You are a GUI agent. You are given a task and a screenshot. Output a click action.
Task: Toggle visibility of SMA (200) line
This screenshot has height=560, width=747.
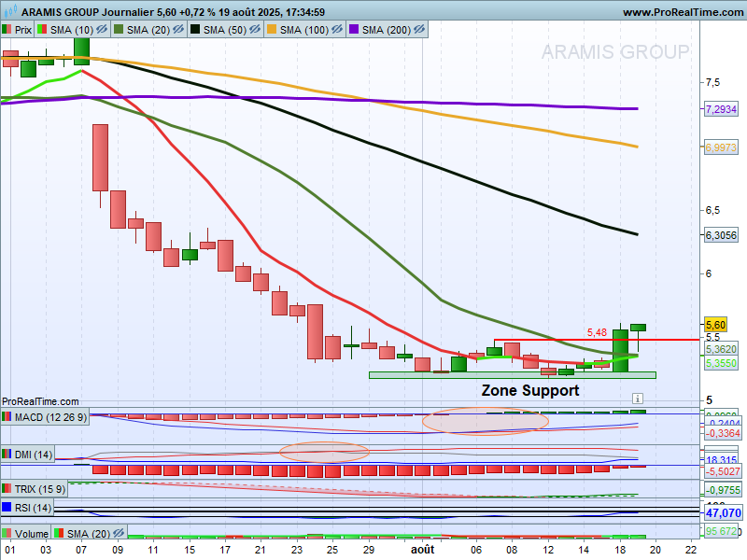418,30
